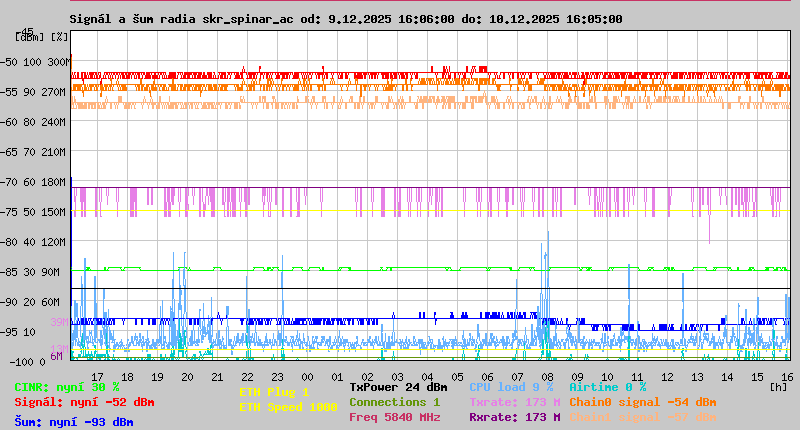
Task: Click the hour label '00' on x-axis
Action: 307,377
